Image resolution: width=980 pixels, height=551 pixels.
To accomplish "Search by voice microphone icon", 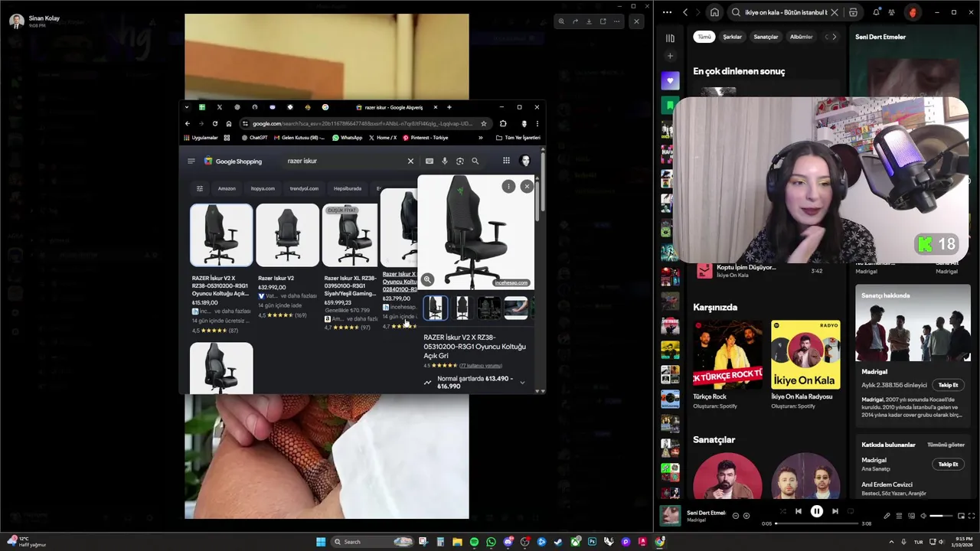I will (445, 161).
